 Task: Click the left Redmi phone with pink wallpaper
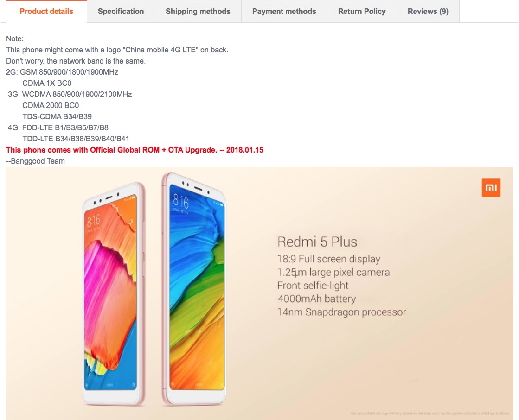tap(114, 293)
